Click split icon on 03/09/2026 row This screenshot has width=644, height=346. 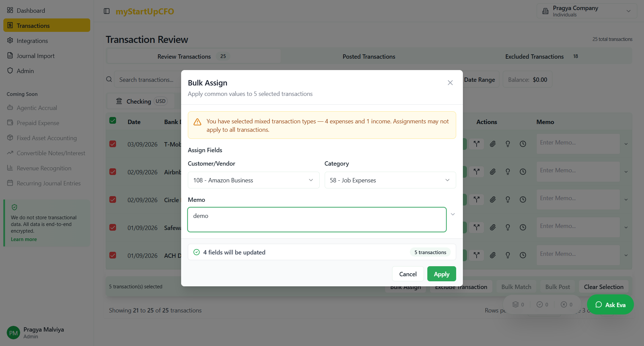[x=476, y=144]
